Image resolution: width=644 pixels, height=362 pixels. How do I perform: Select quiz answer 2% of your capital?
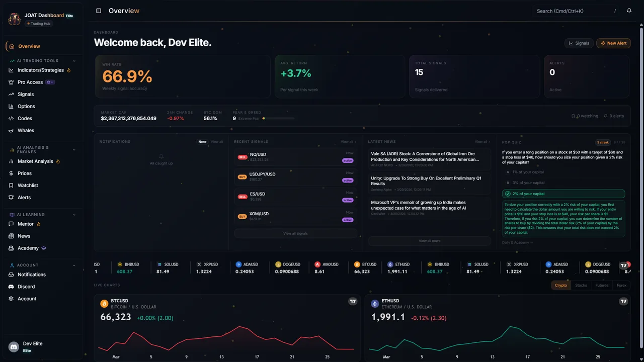563,194
